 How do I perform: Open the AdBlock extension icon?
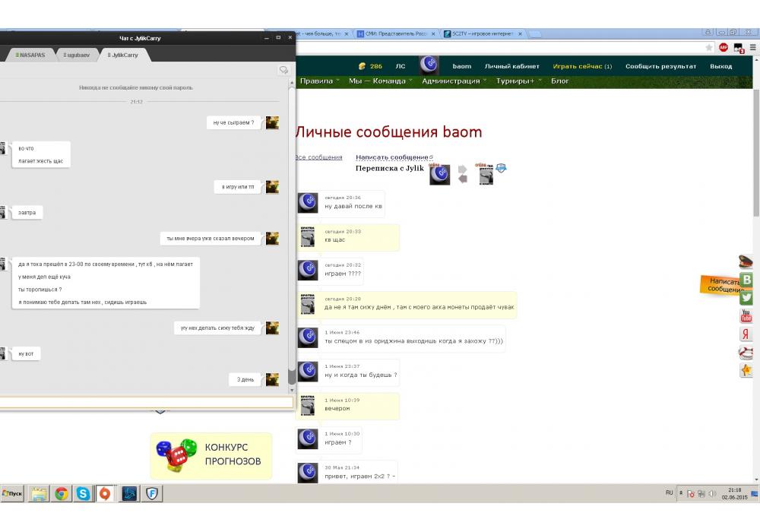pos(724,47)
